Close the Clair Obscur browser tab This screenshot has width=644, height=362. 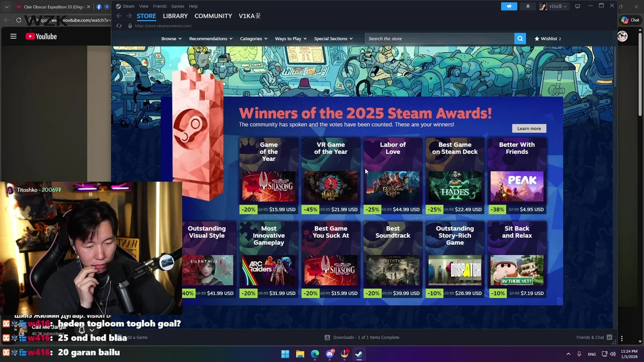89,7
